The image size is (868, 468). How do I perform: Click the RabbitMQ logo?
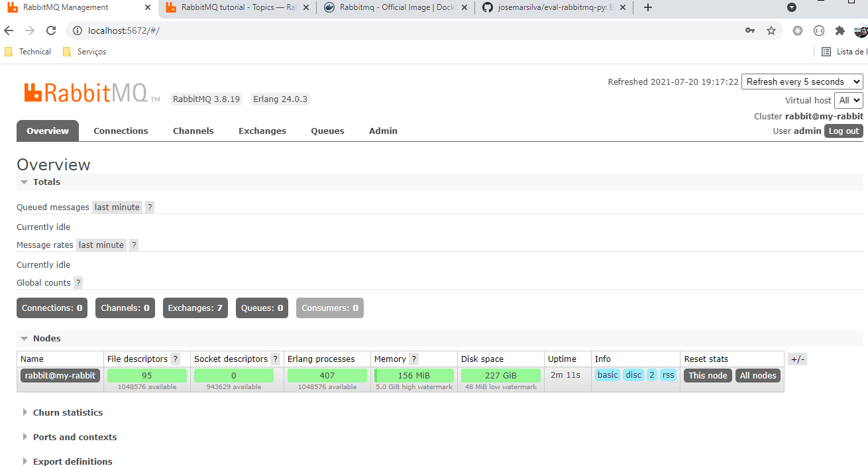point(92,93)
